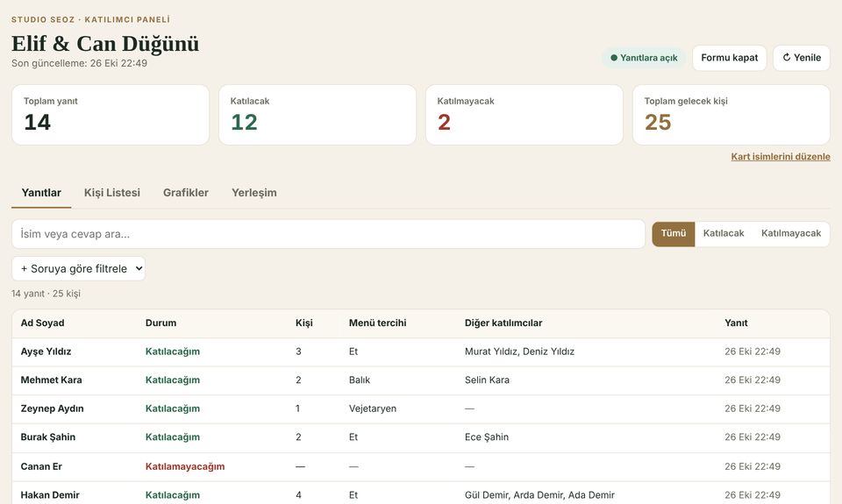Switch to the Yanıtlar tab
Screen dimensions: 842x504
point(41,192)
